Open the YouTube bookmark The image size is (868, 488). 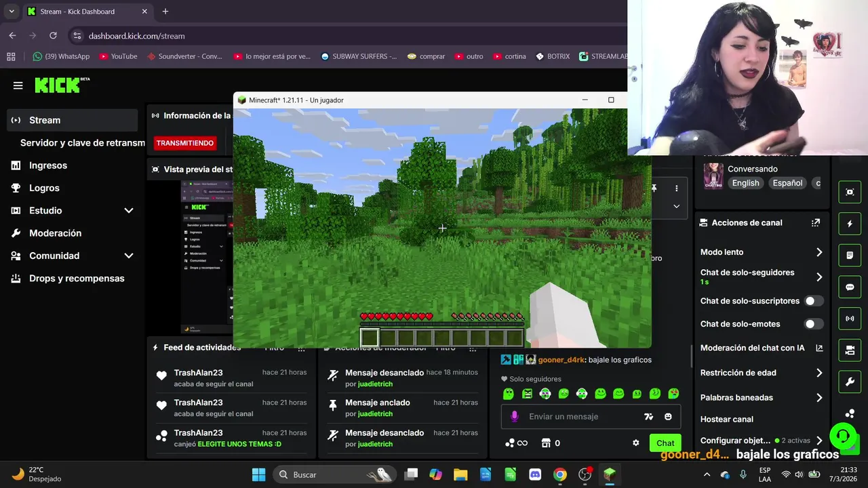[118, 56]
